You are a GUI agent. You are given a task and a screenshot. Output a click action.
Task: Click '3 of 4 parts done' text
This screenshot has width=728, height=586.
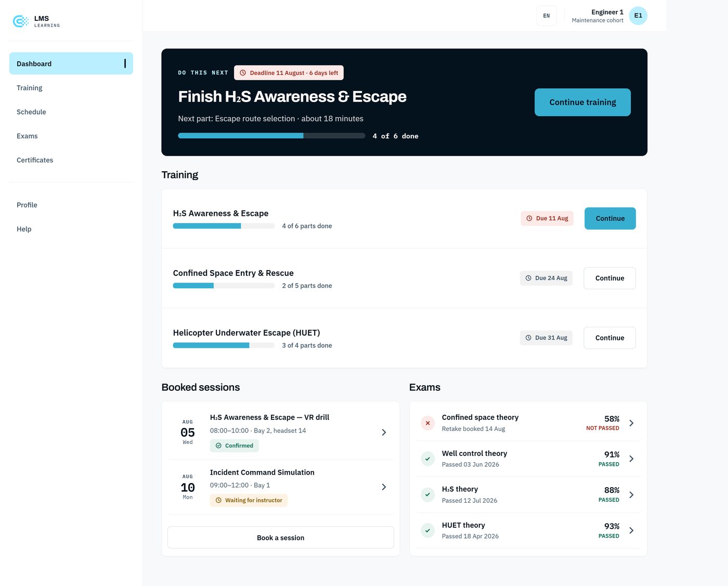click(x=307, y=345)
